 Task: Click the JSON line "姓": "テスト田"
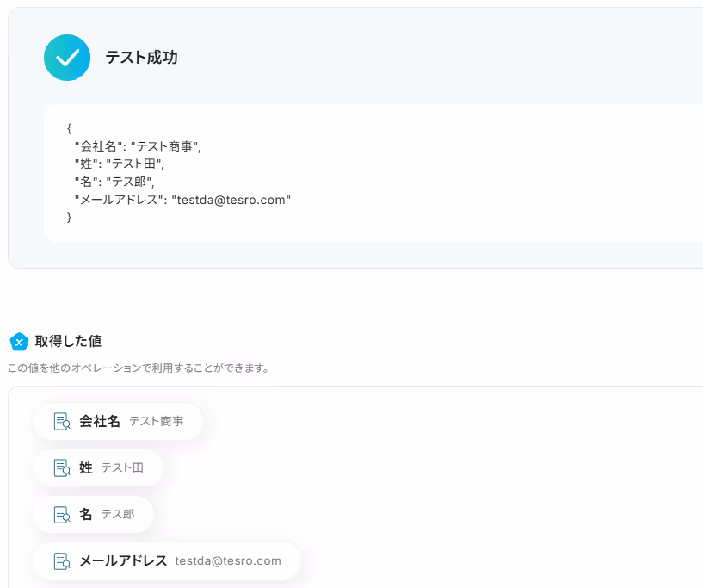point(120,164)
